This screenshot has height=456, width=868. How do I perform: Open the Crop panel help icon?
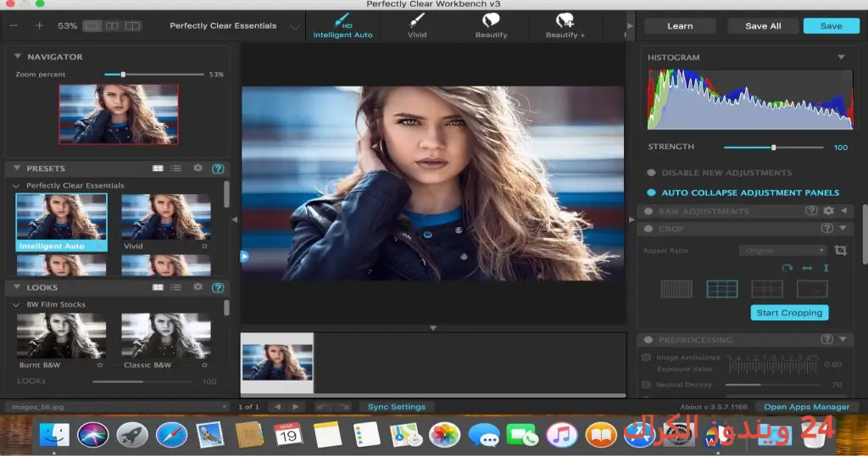pyautogui.click(x=827, y=228)
